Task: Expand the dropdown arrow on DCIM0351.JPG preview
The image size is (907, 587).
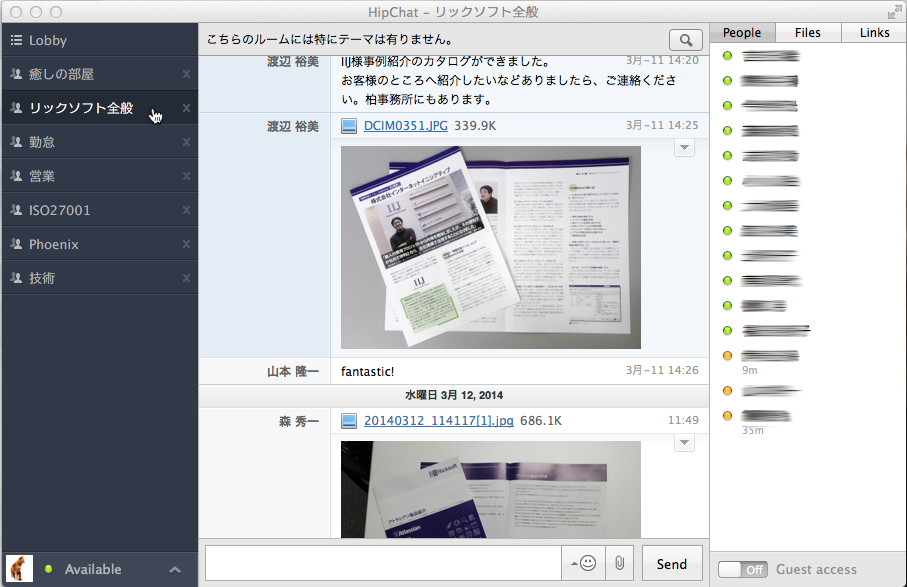Action: pyautogui.click(x=684, y=147)
